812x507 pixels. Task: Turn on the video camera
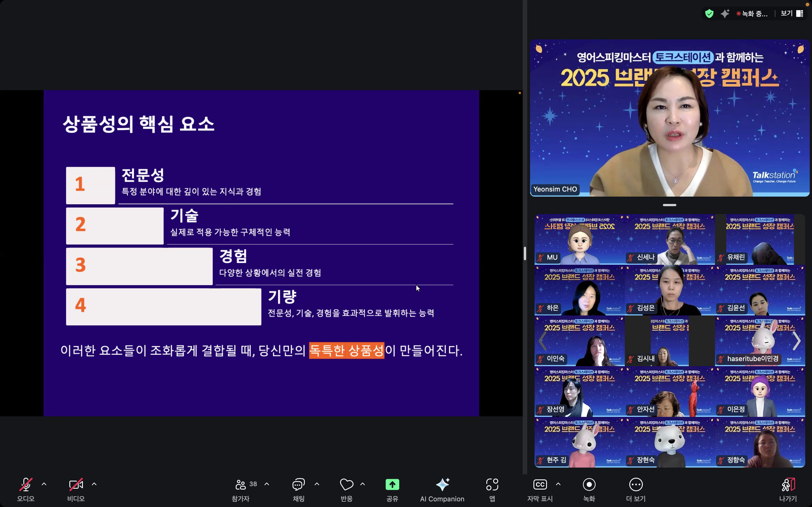[76, 485]
